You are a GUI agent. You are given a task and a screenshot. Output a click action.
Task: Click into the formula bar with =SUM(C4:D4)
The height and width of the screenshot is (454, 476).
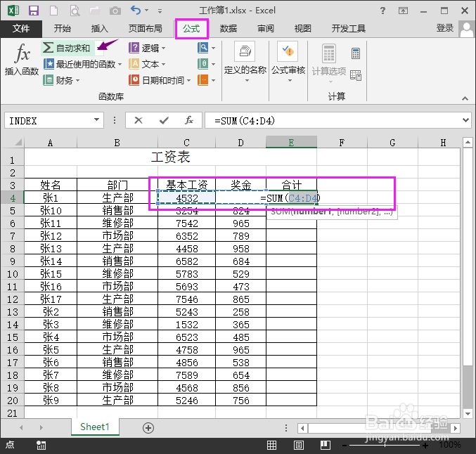pyautogui.click(x=333, y=120)
